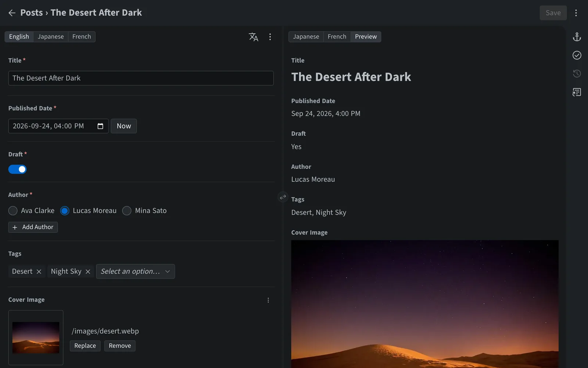Open the checkmark circle validation icon
Viewport: 588px width, 368px height.
pos(577,55)
